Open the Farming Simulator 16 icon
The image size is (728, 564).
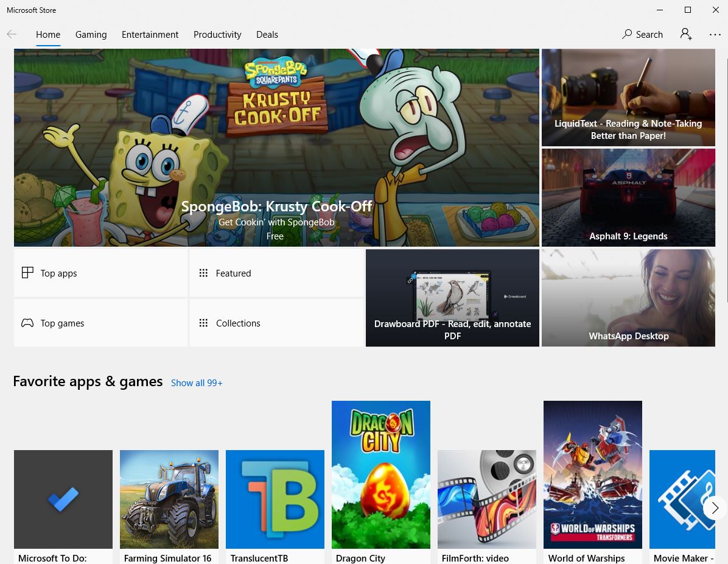pyautogui.click(x=169, y=499)
